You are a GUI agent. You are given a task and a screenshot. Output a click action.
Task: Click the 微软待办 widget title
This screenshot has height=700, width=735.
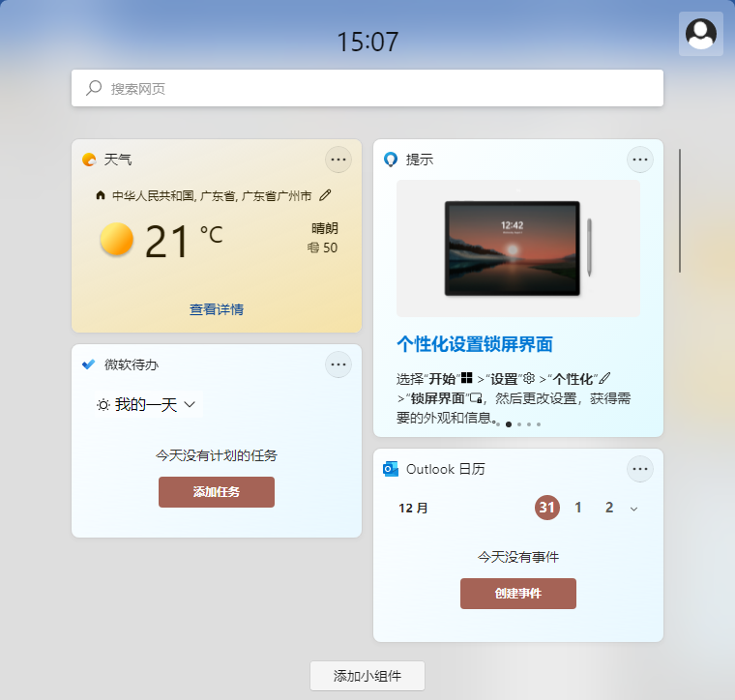[132, 365]
